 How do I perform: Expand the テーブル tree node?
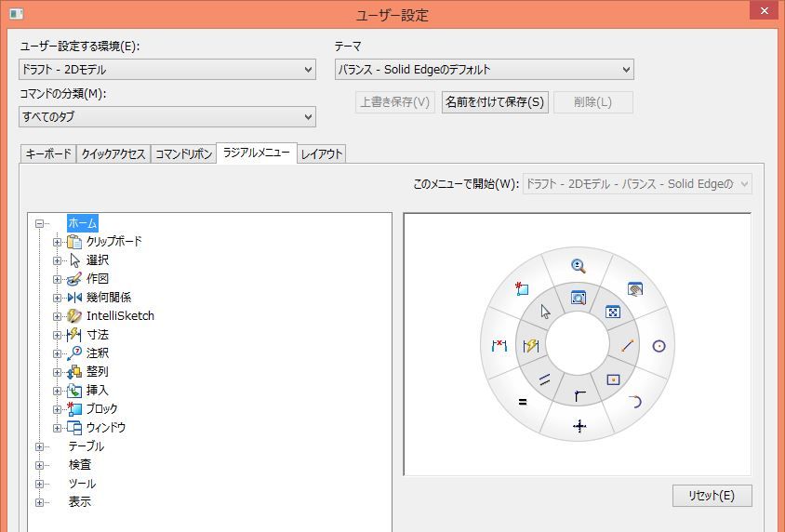point(40,446)
